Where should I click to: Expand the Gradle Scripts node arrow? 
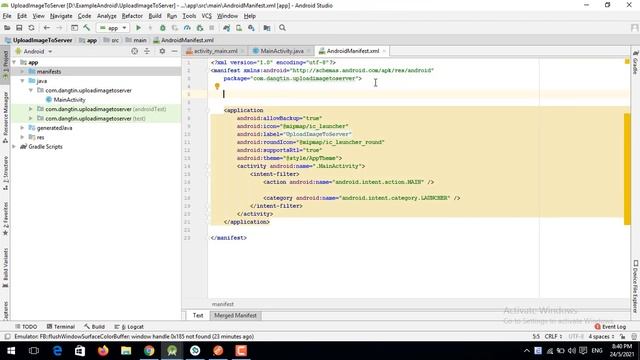click(15, 147)
